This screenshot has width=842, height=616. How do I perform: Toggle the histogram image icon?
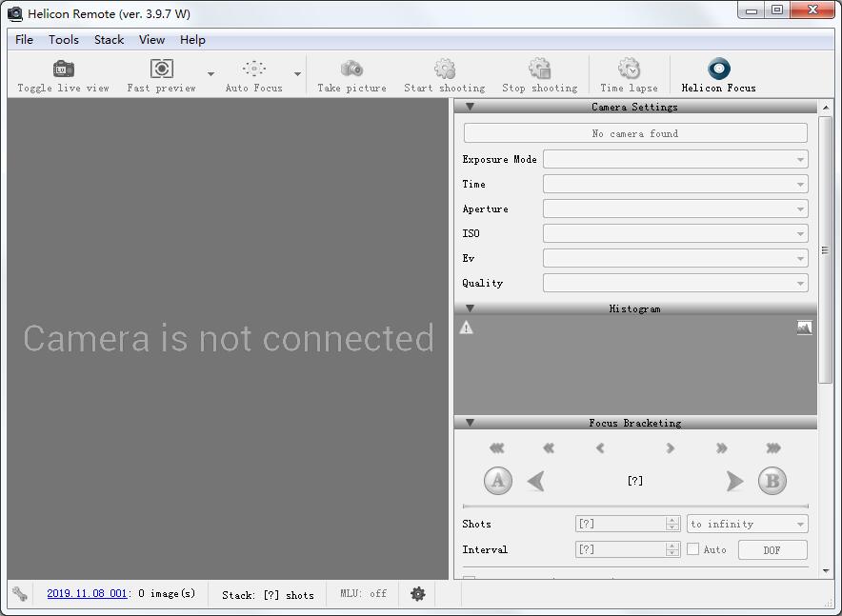(805, 328)
